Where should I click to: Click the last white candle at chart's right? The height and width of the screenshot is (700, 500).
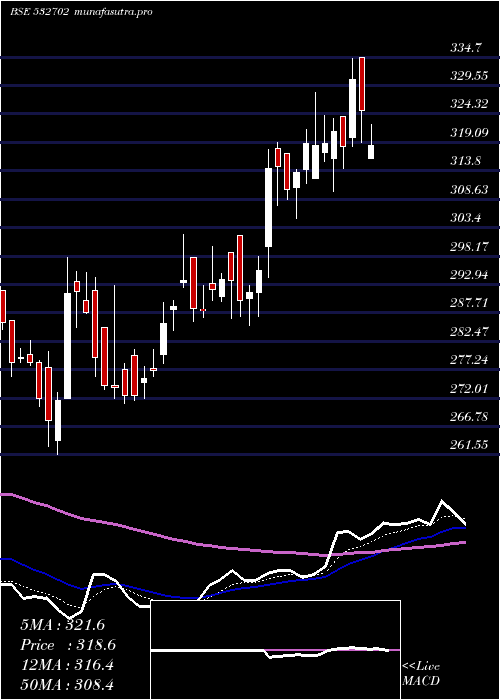pyautogui.click(x=371, y=152)
